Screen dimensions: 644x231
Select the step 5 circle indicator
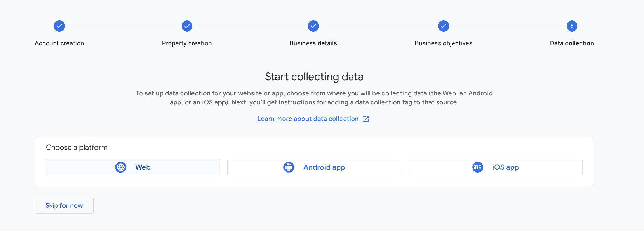click(x=572, y=26)
